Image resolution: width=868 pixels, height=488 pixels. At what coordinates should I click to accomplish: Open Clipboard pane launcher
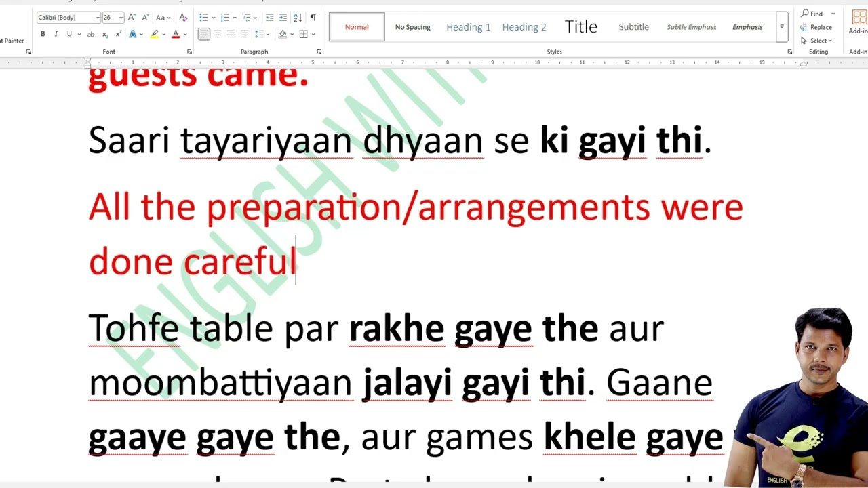click(28, 52)
